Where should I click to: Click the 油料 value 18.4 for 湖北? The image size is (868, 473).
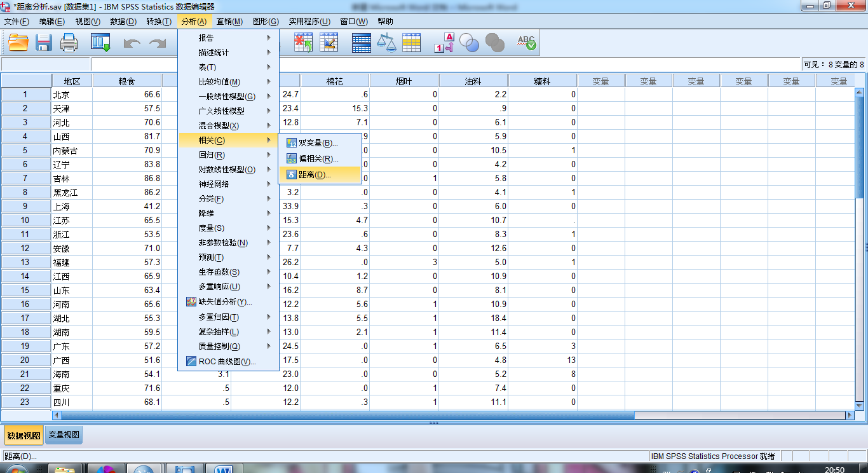click(x=473, y=318)
